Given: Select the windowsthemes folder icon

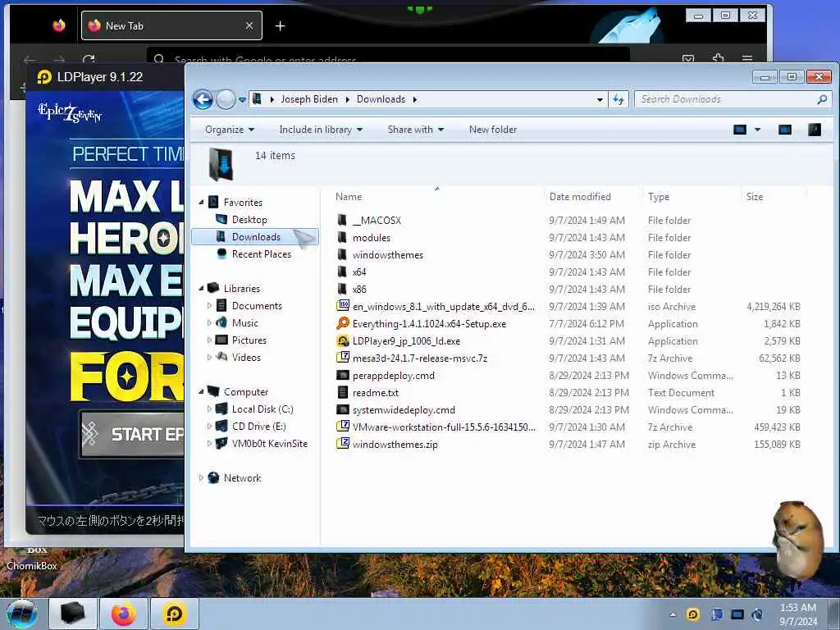Looking at the screenshot, I should (343, 254).
